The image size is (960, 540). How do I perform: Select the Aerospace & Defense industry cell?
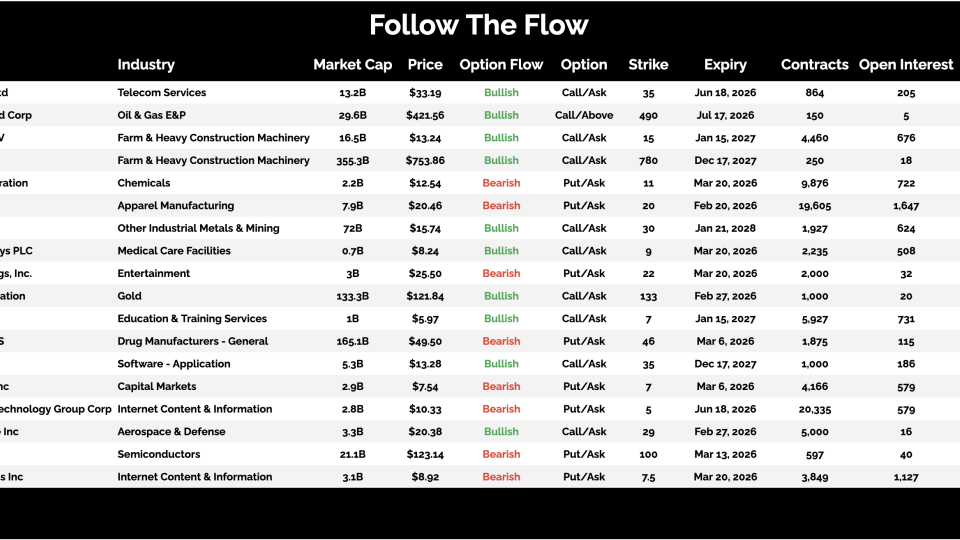tap(171, 432)
